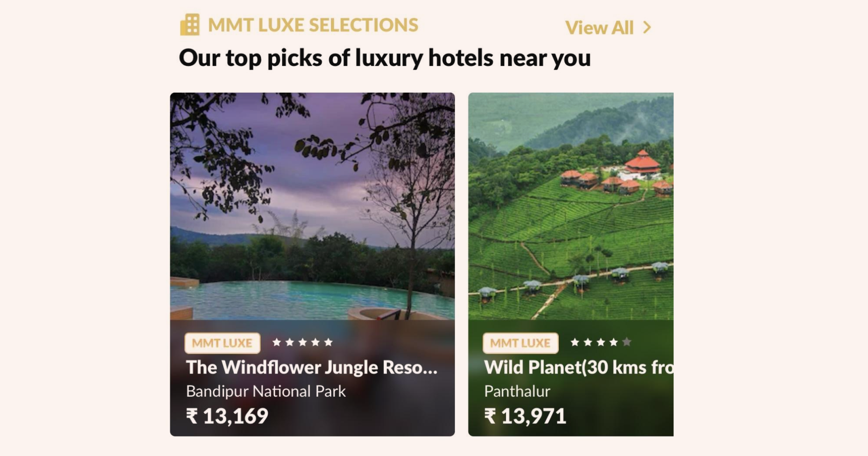Click the building icon beside MMT LUXE SELECTIONS
Screen dimensions: 868x456
(x=189, y=25)
